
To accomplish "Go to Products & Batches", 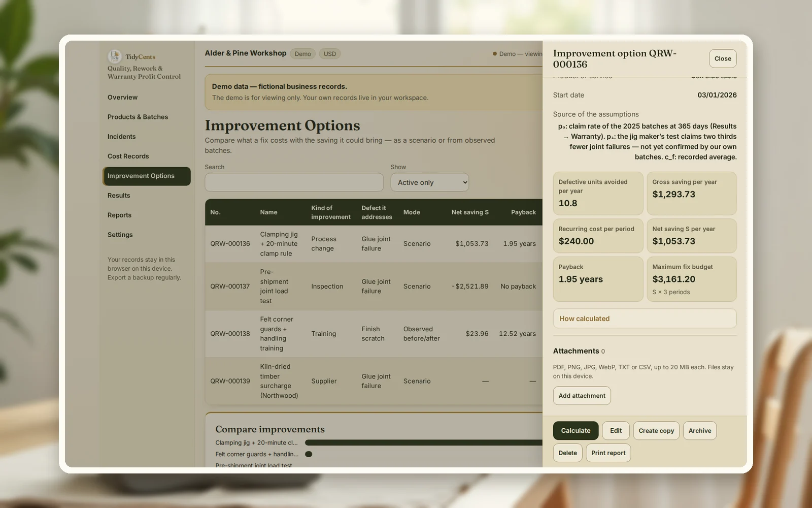I will coord(138,117).
